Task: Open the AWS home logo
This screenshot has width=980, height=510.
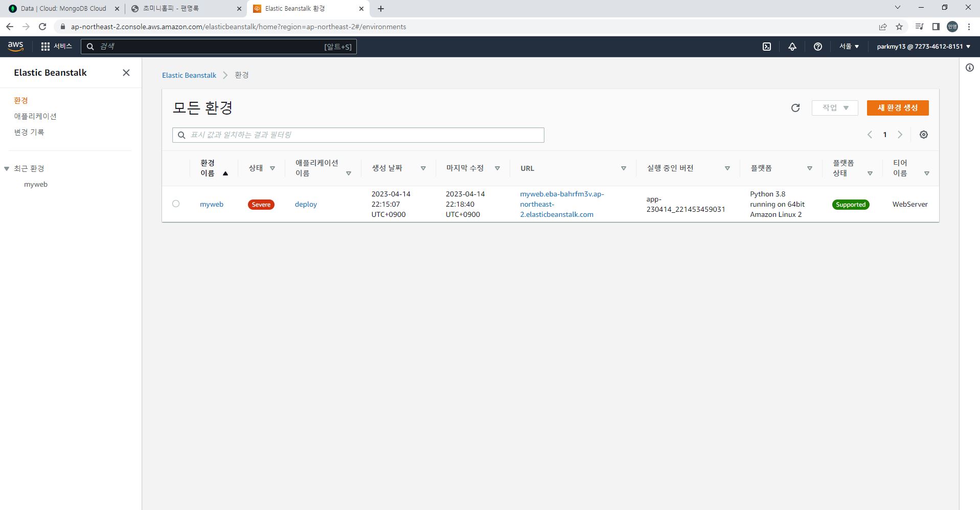Action: (x=16, y=47)
